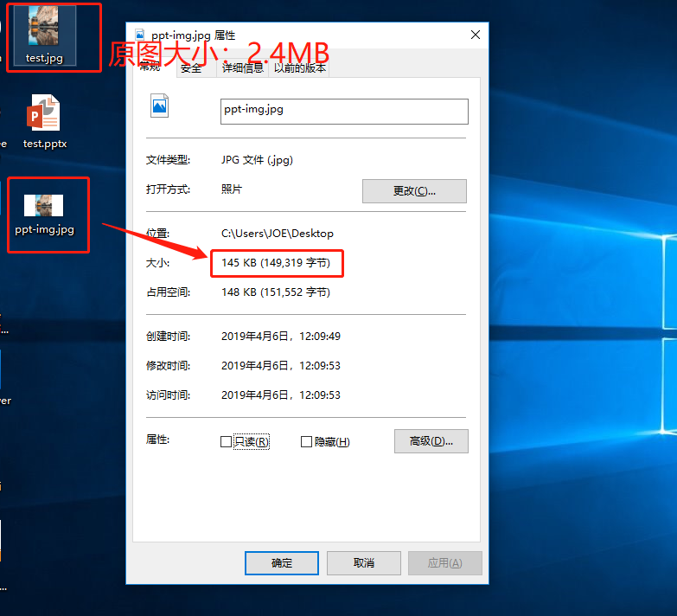Click the file name field ppt-img.jpg
This screenshot has height=616, width=677.
(344, 112)
